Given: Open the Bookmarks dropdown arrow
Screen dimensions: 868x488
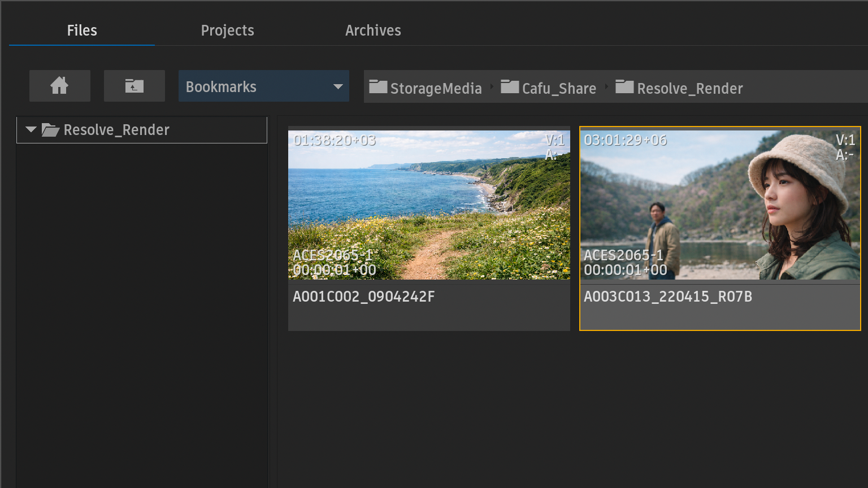Looking at the screenshot, I should point(338,87).
